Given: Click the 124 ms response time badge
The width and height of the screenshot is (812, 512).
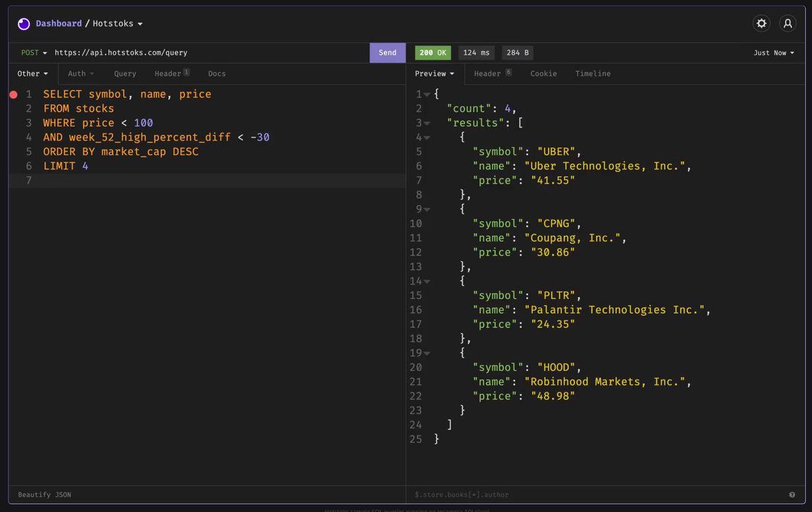Looking at the screenshot, I should [x=476, y=53].
